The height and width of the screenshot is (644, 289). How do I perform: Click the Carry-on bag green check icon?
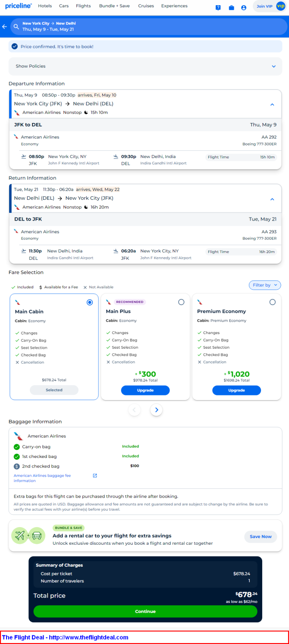tap(17, 447)
